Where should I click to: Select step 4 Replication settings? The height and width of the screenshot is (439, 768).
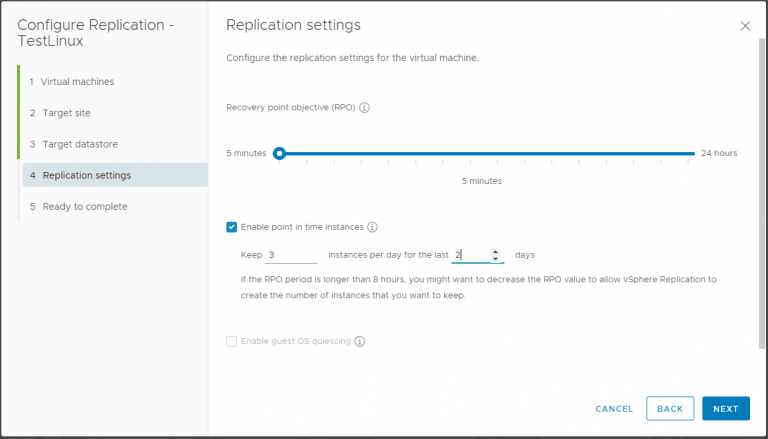86,175
